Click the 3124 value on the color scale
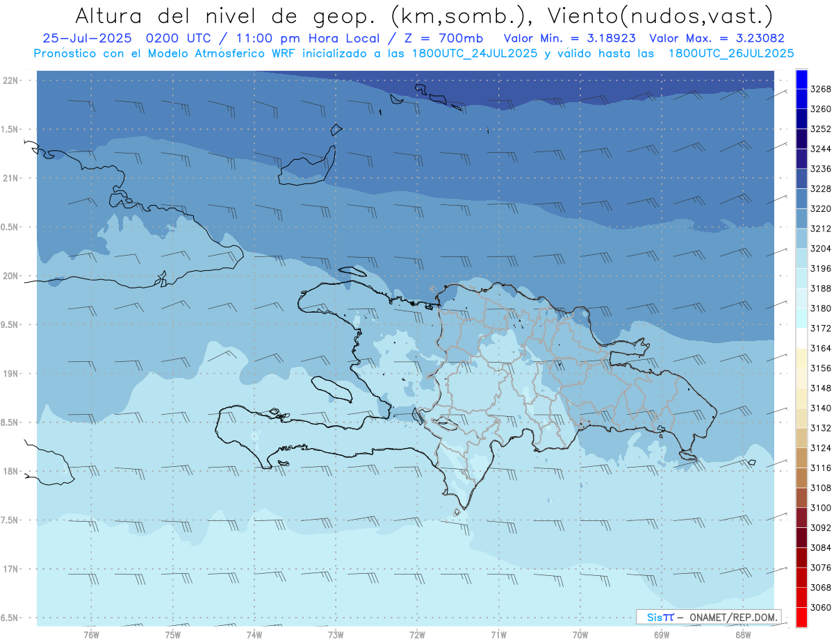Viewport: 834px width, 644px height. 821,448
